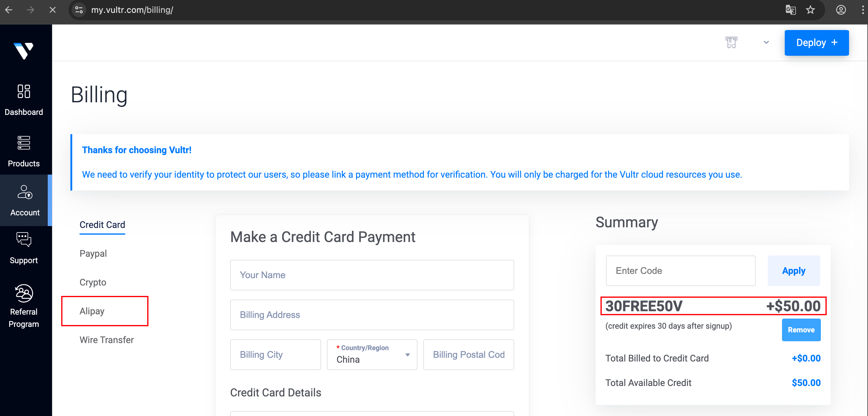Apply the promo code
The width and height of the screenshot is (868, 416).
(794, 271)
